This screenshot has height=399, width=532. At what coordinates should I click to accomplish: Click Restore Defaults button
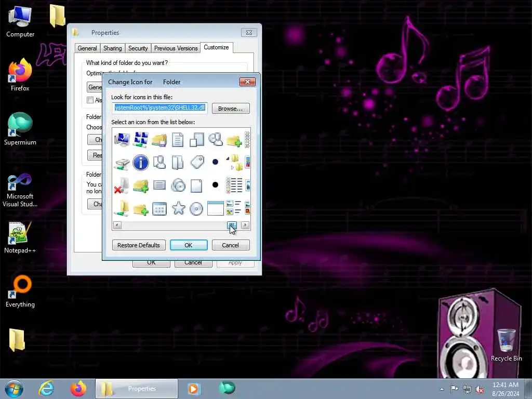click(x=138, y=245)
